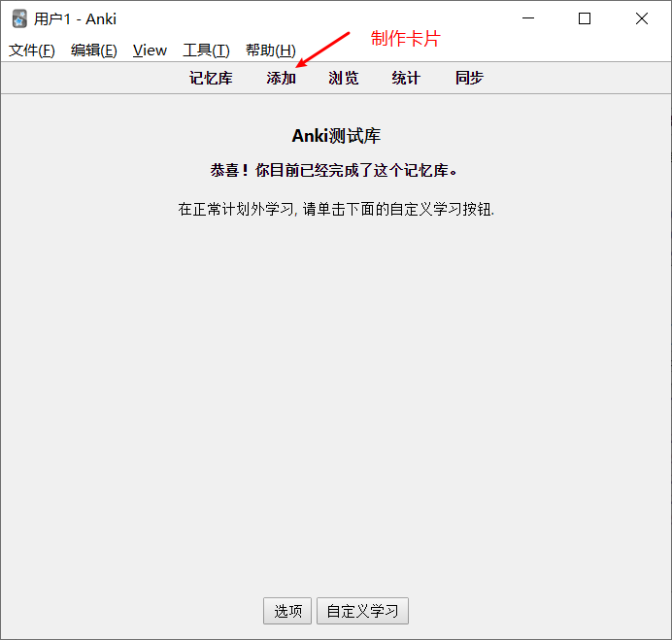Open the 浏览 card browser

[x=344, y=78]
